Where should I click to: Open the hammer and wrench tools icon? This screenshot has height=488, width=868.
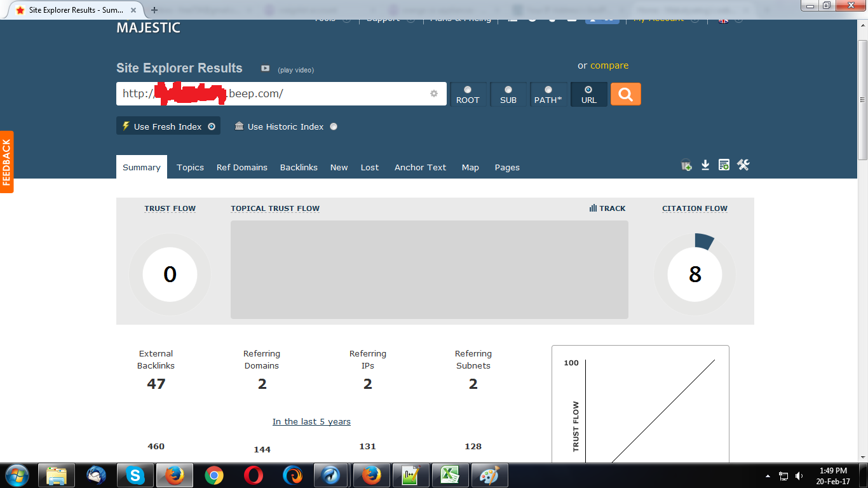743,165
